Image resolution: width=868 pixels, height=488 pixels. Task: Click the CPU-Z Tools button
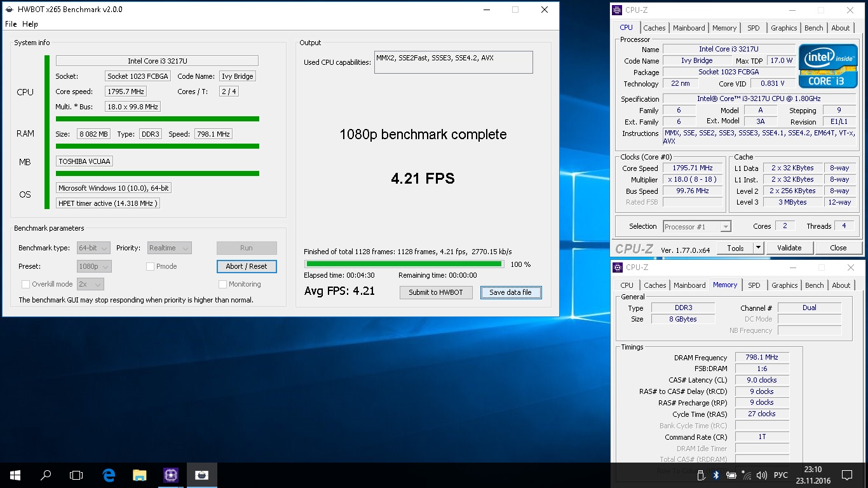[x=735, y=248]
